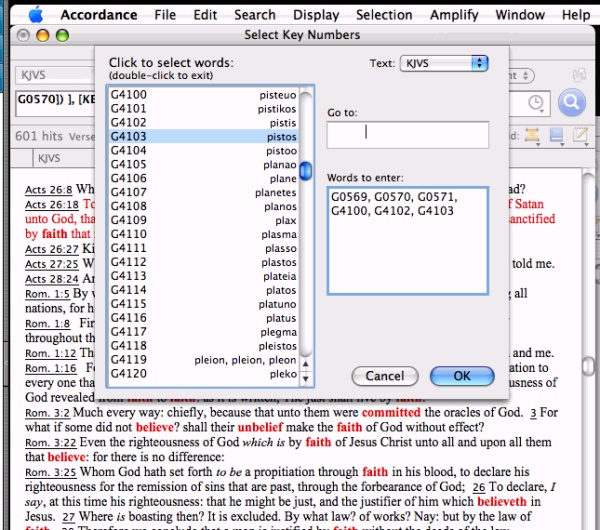Open the Display menu
Screen dimensions: 600x530
[x=316, y=15]
